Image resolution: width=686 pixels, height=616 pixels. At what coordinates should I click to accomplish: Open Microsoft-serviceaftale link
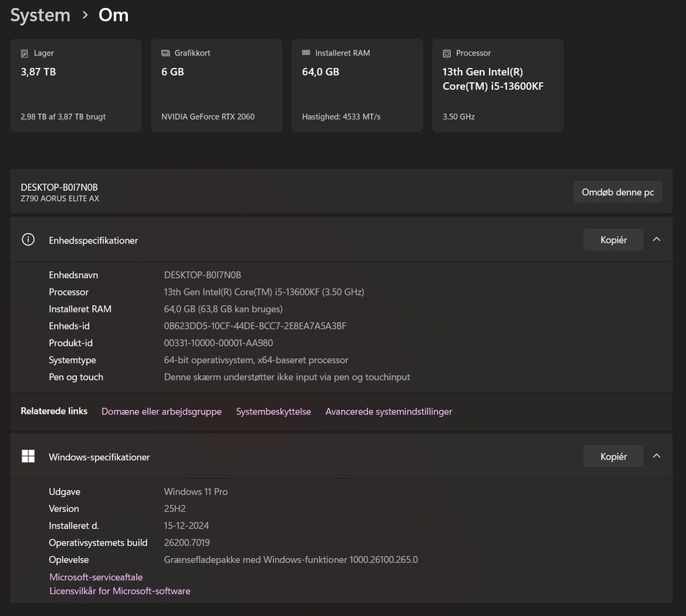click(x=96, y=577)
